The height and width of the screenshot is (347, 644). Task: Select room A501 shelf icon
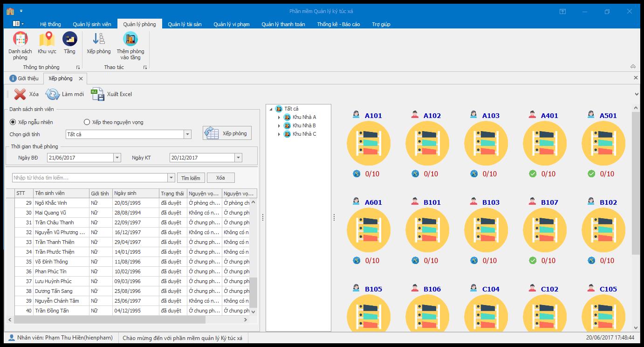pyautogui.click(x=603, y=143)
